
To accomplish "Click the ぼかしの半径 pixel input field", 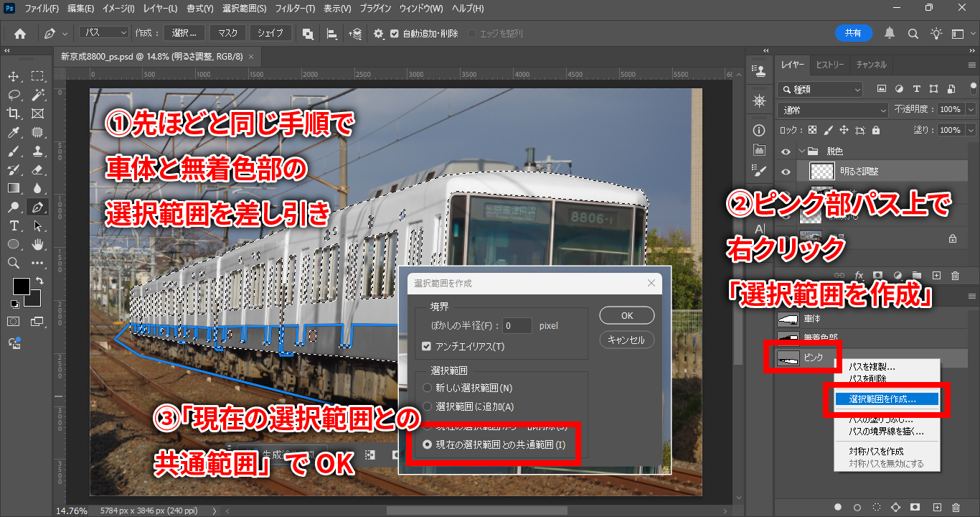I will click(517, 325).
